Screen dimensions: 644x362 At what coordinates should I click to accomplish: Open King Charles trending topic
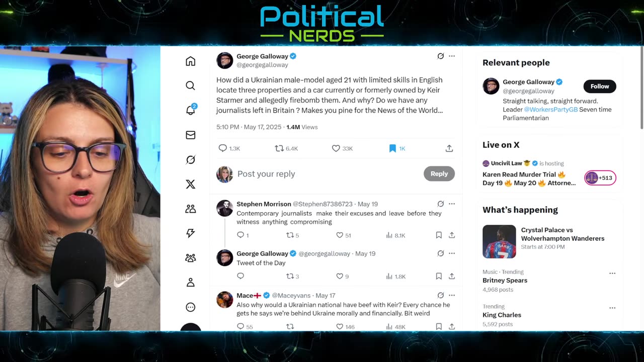[x=502, y=315]
